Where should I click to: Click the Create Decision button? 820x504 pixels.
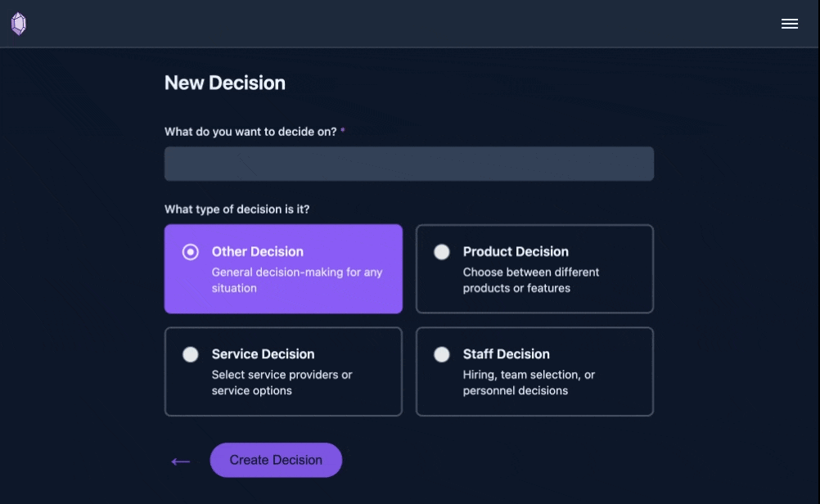[276, 460]
